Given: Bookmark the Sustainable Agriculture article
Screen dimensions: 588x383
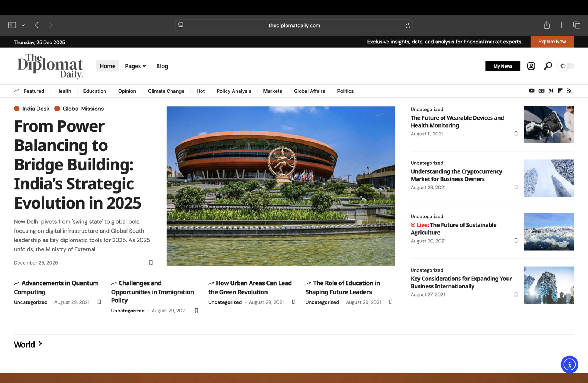Looking at the screenshot, I should click(x=516, y=241).
